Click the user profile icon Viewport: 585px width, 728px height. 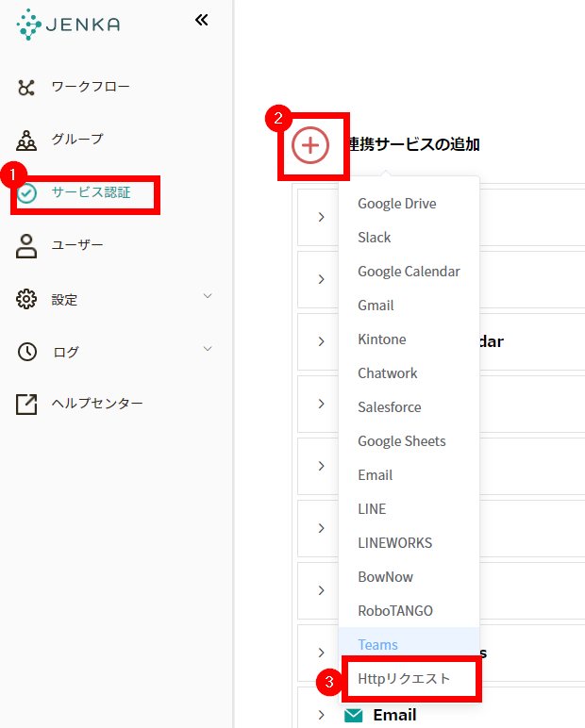click(26, 246)
